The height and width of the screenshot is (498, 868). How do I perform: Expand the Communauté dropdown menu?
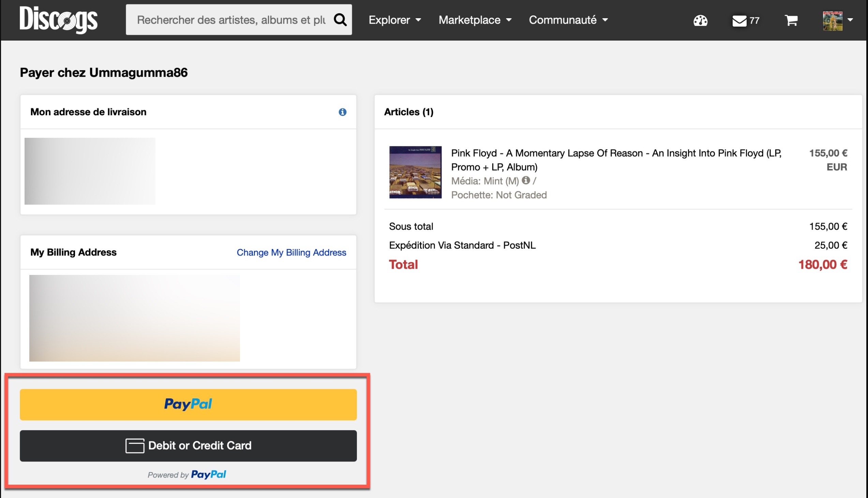pos(568,20)
